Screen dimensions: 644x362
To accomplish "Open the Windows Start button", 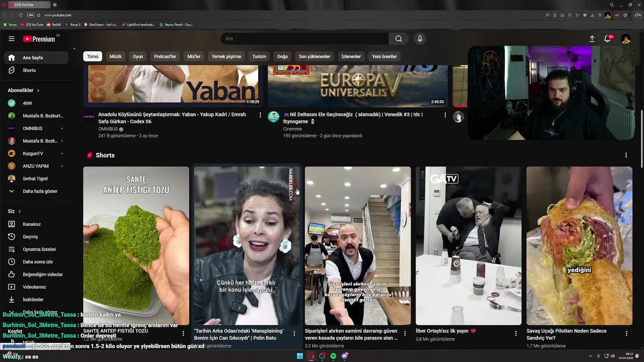I will click(300, 356).
